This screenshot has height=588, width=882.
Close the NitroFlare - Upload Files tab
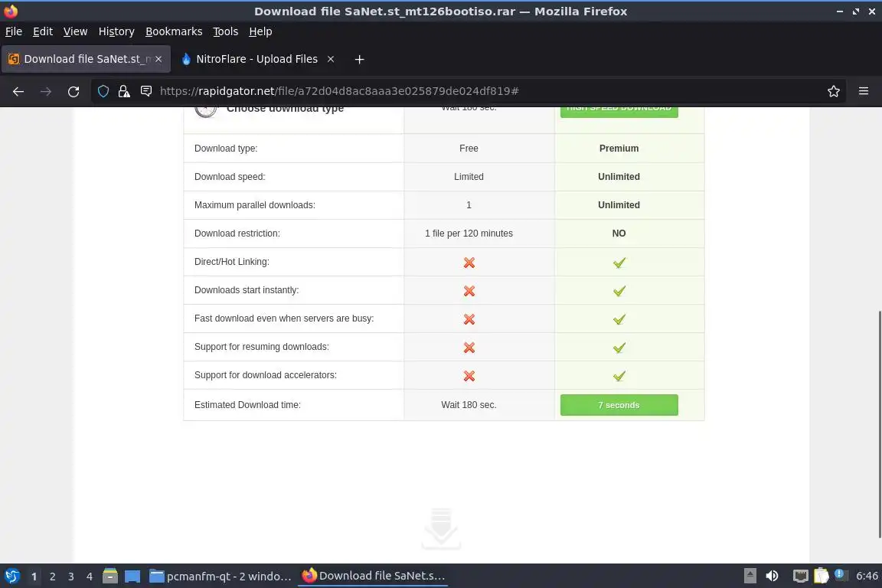pos(331,59)
